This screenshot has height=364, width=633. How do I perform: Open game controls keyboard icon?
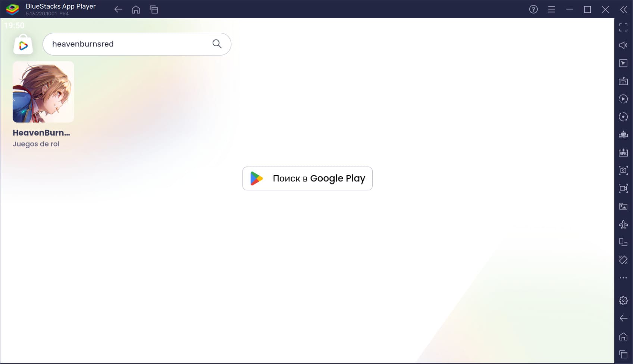pos(623,81)
